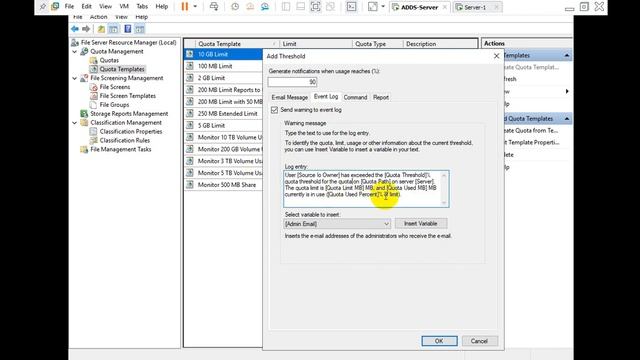Select the 250 MB Extended Limit row
640x360 pixels.
coord(224,113)
